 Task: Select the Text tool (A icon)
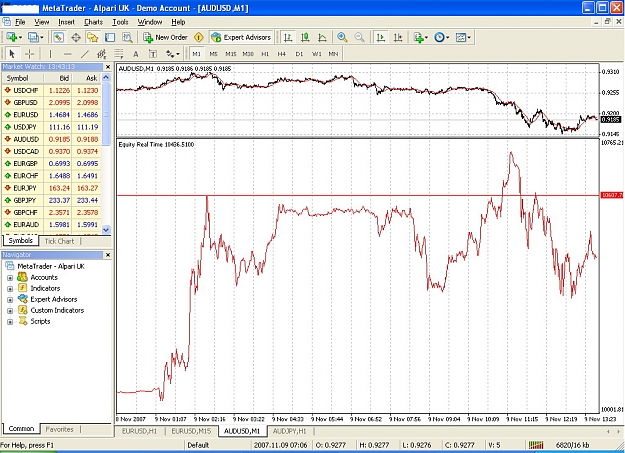click(x=136, y=54)
